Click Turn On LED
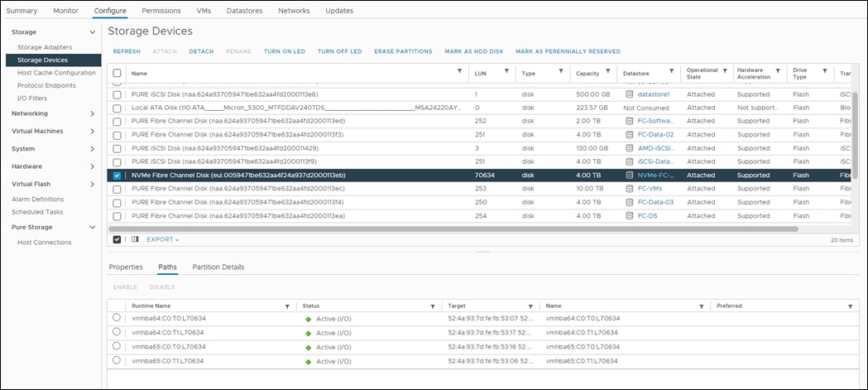868x390 pixels. 285,51
